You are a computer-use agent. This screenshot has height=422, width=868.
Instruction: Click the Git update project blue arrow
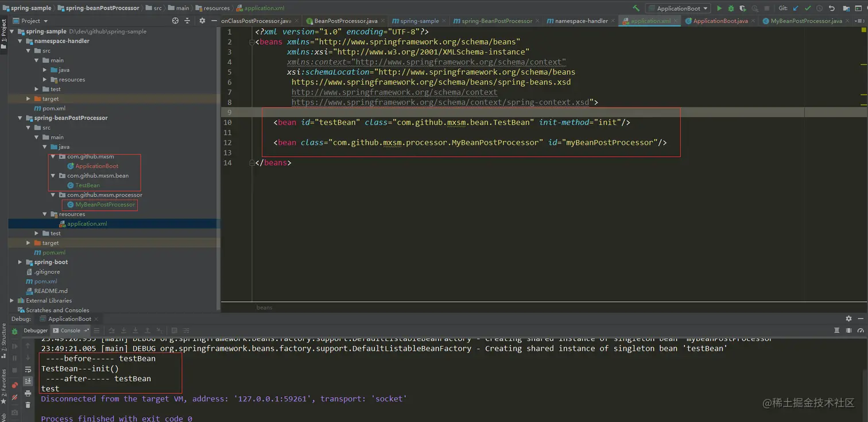[796, 8]
